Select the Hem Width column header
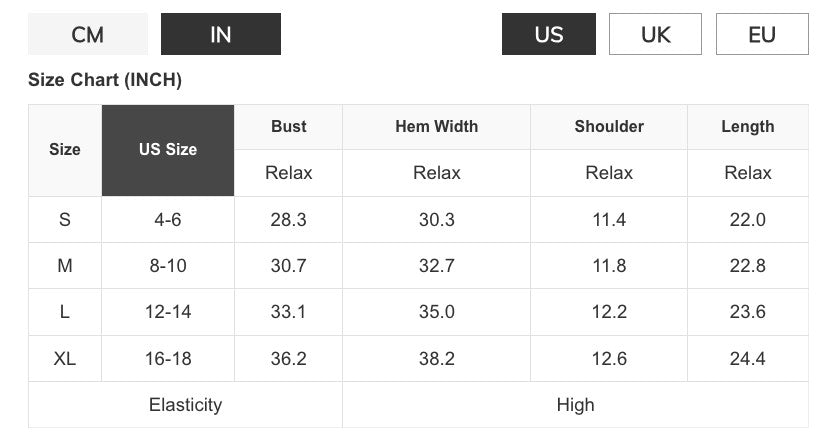 click(x=437, y=127)
